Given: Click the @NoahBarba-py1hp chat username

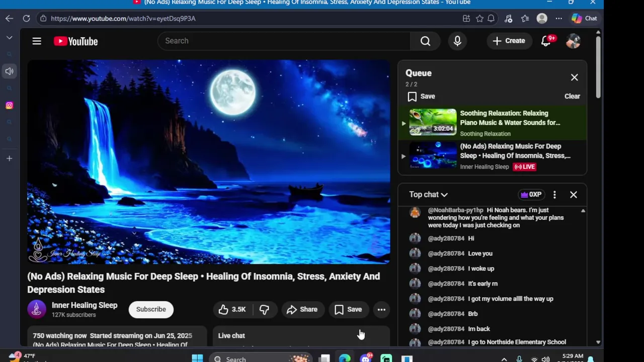Looking at the screenshot, I should (455, 210).
